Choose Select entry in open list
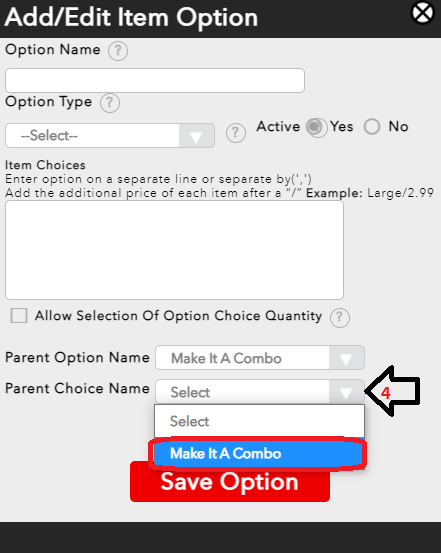Image resolution: width=441 pixels, height=553 pixels. click(x=259, y=421)
